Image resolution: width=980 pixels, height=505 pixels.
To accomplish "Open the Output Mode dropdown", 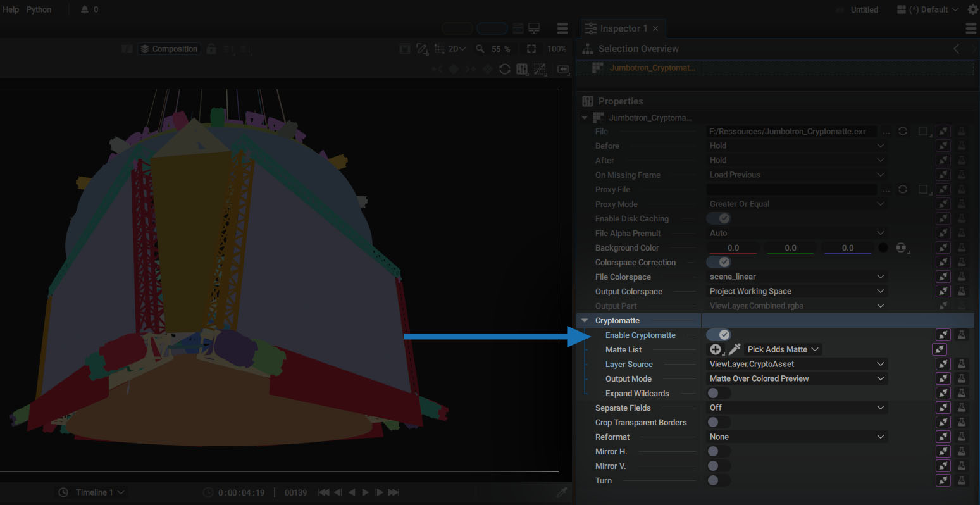I will 797,378.
